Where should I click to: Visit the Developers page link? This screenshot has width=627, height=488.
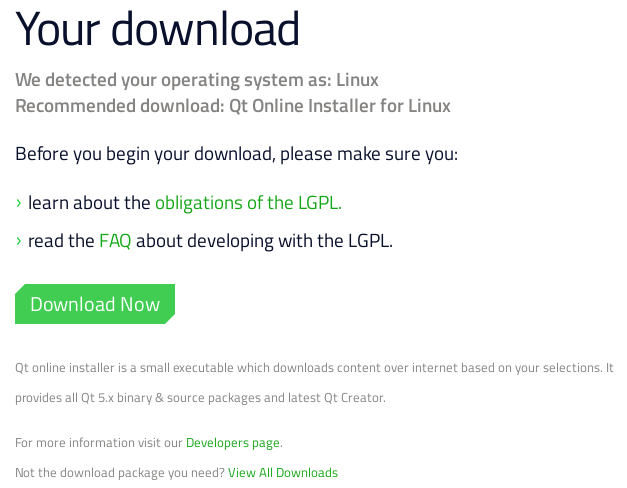coord(233,442)
